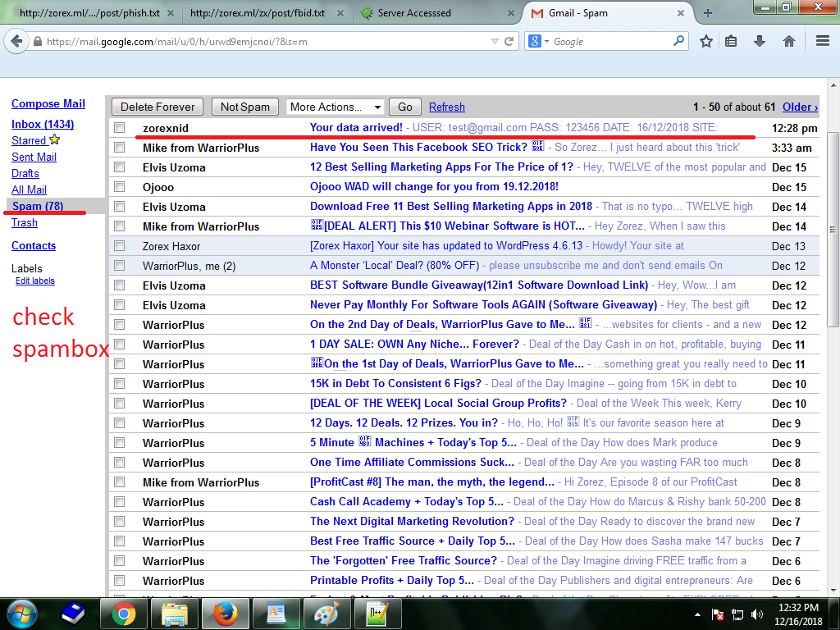840x630 pixels.
Task: Click the browser back arrow button
Action: 16,41
